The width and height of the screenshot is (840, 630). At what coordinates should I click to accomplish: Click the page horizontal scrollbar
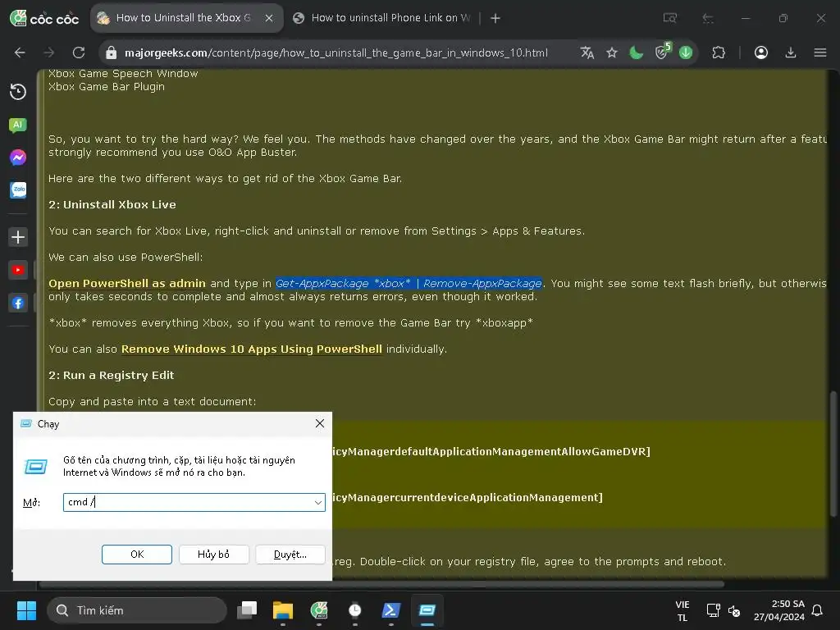(381, 584)
